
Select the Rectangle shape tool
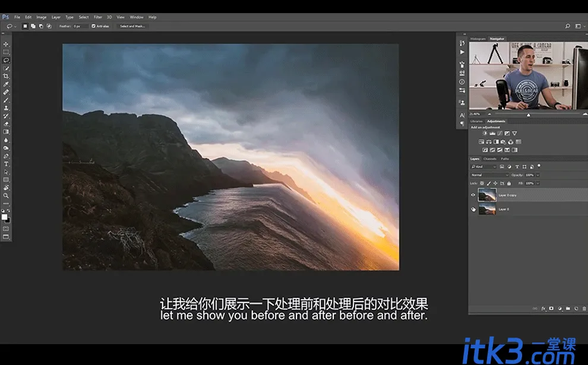coord(6,180)
